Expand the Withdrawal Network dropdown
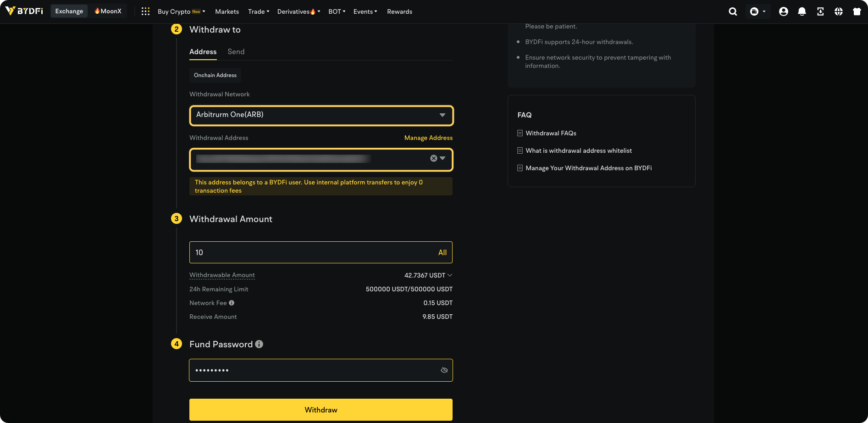 pos(442,115)
